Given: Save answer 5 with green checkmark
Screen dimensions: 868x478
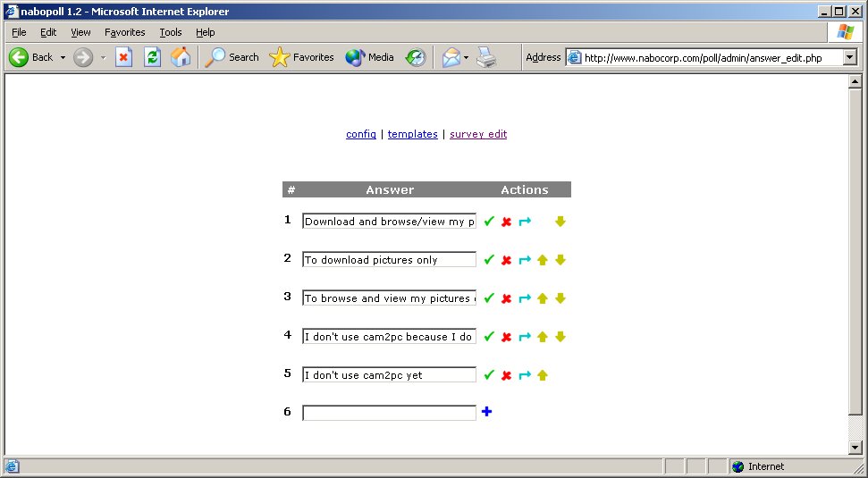Looking at the screenshot, I should click(489, 375).
